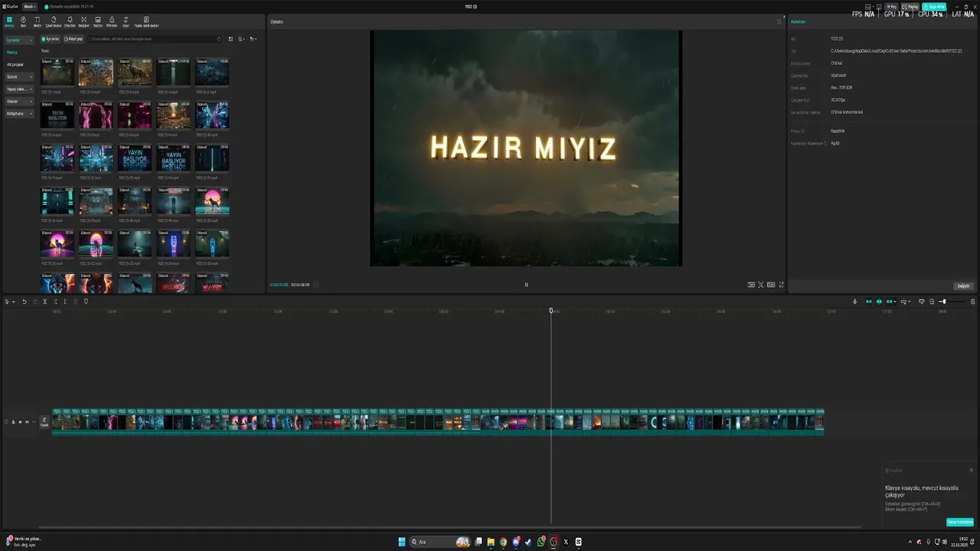This screenshot has height=551, width=980.
Task: Click the Redo icon in timeline toolbar
Action: tap(34, 302)
